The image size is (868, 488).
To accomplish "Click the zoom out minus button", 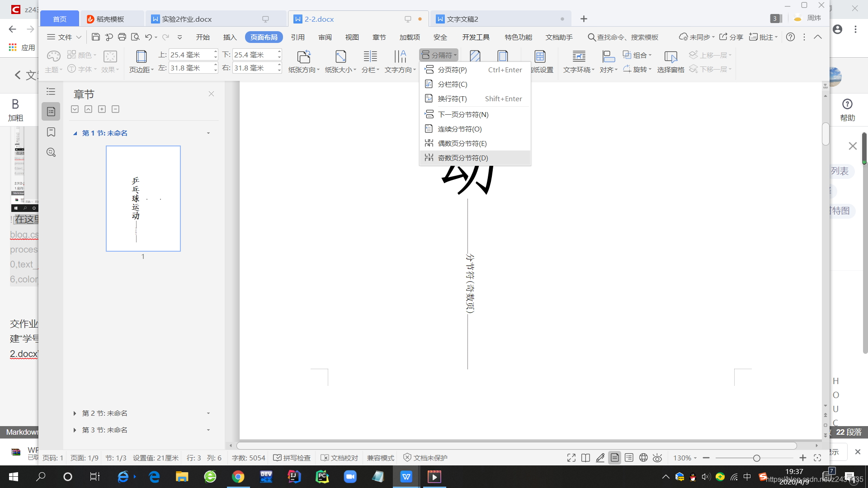I will [x=706, y=458].
